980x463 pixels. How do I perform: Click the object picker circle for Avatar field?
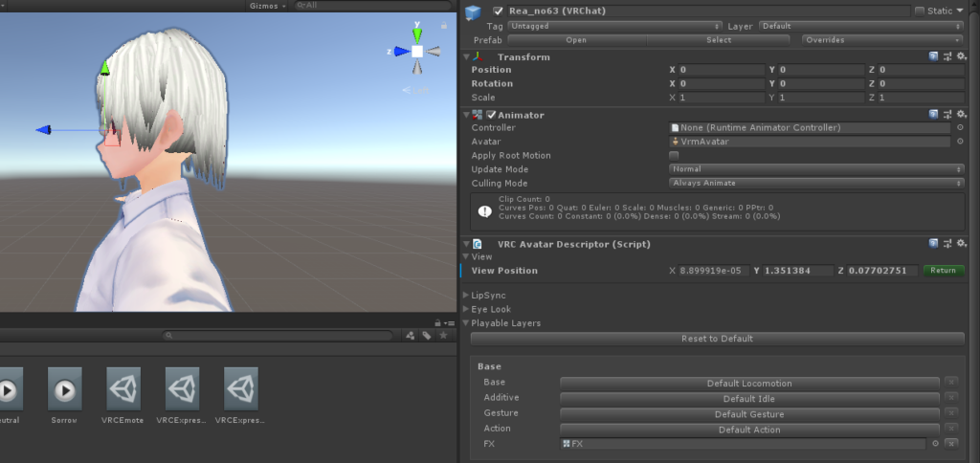(x=960, y=142)
